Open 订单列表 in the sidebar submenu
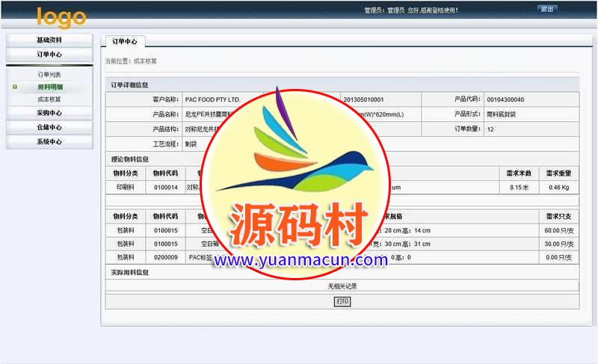The height and width of the screenshot is (364, 598). 49,75
